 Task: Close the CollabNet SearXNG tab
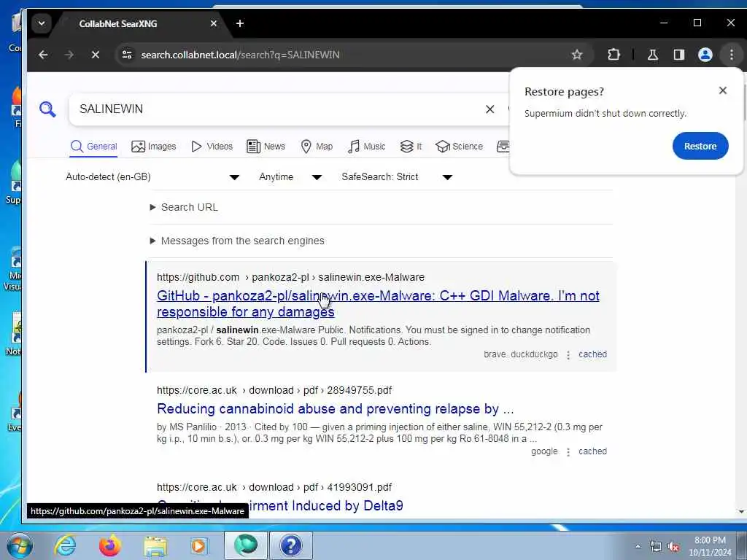(214, 23)
